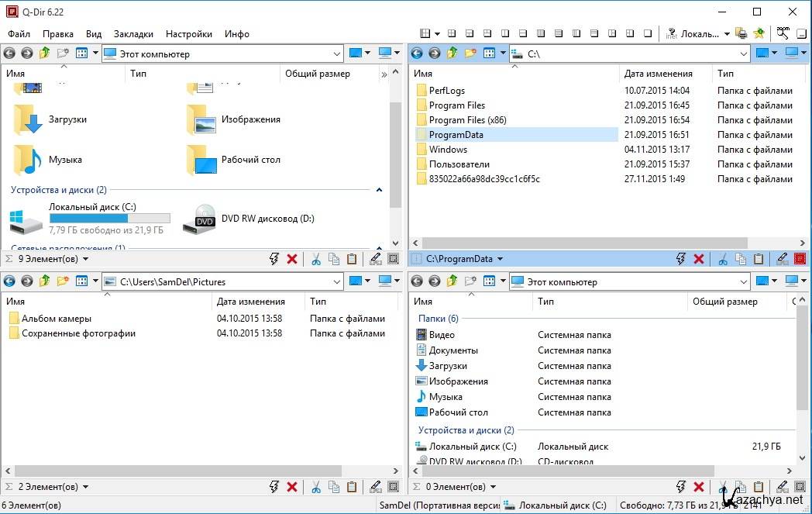Click the print icon in the main toolbar
This screenshot has height=514, width=812.
741,33
